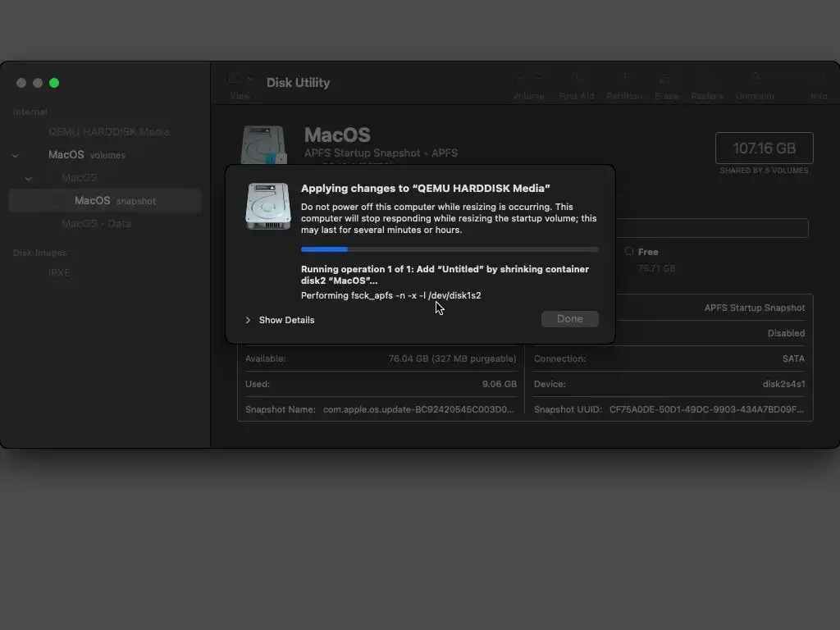Open the View sidebar menu in toolbar
Screen dimensions: 840x630
pyautogui.click(x=240, y=86)
